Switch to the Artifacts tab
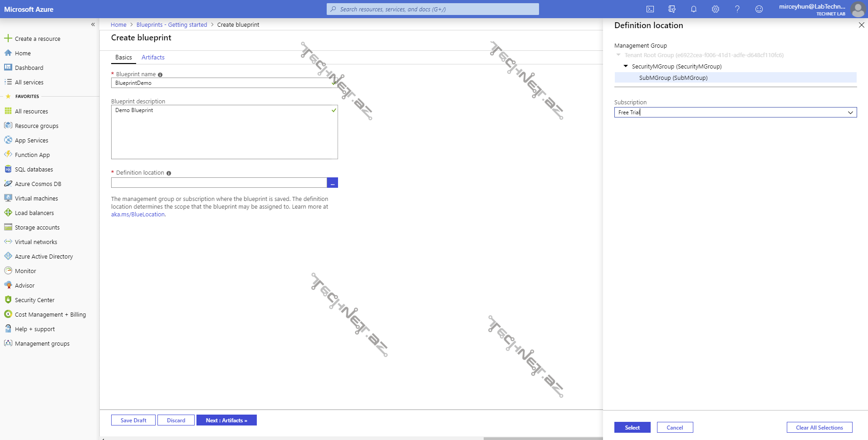This screenshot has height=440, width=868. click(153, 57)
